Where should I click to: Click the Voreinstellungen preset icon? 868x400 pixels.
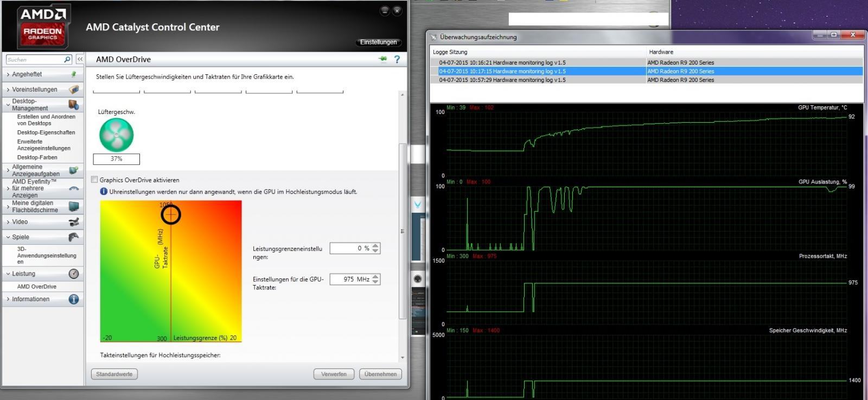(74, 89)
